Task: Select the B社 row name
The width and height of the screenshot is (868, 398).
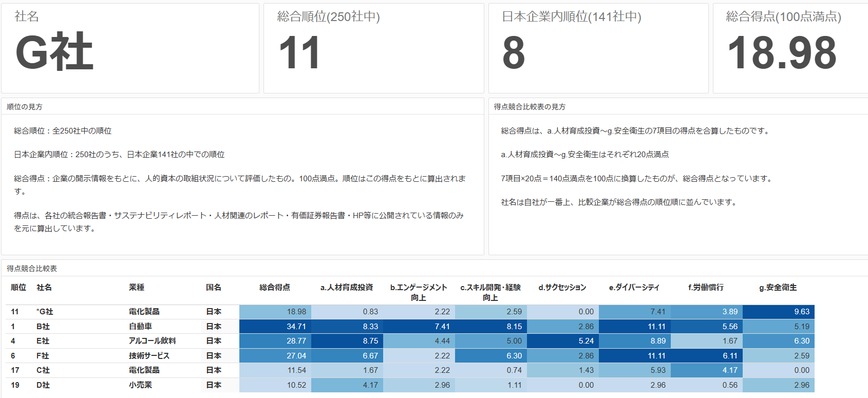Action: tap(43, 327)
